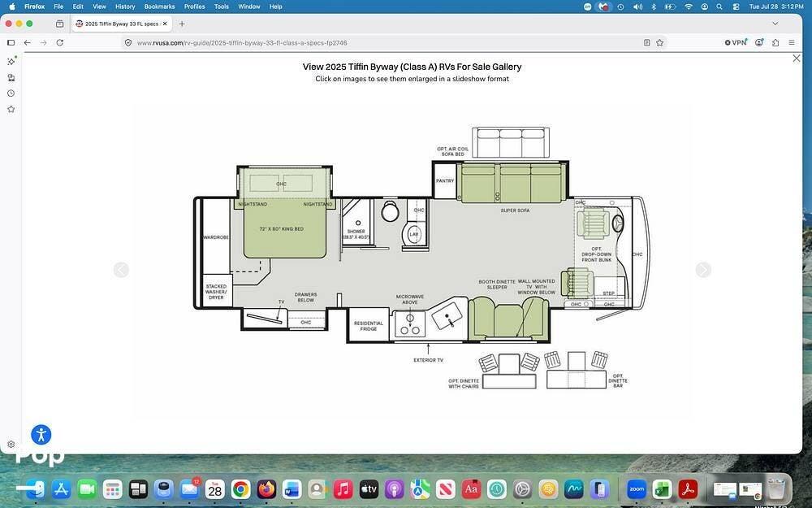Close the 2025 Tiffin Byway tab

tap(165, 24)
